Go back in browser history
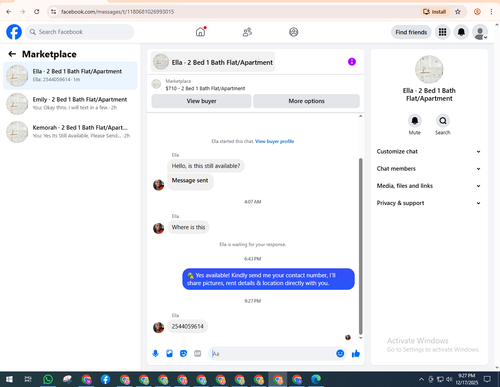Screen dimensions: 500x387 click(9, 12)
